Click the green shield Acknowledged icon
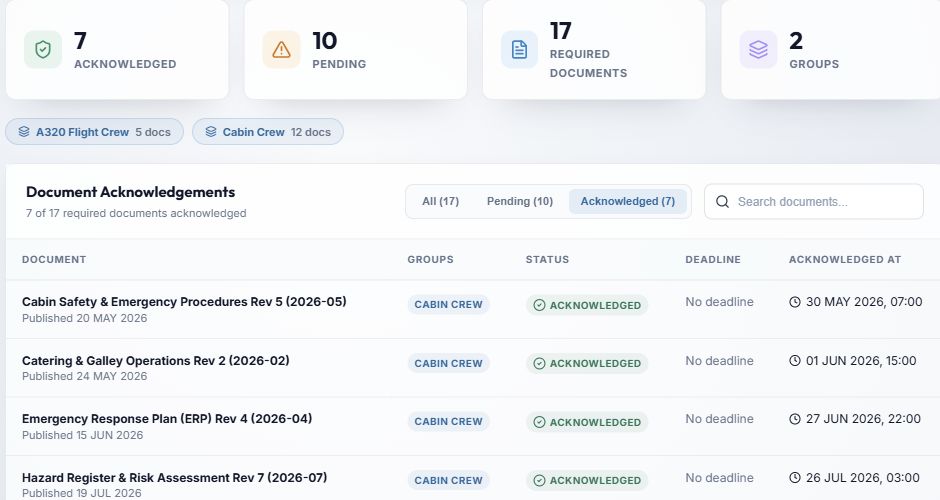Screen dimensions: 940x500 click(x=43, y=49)
